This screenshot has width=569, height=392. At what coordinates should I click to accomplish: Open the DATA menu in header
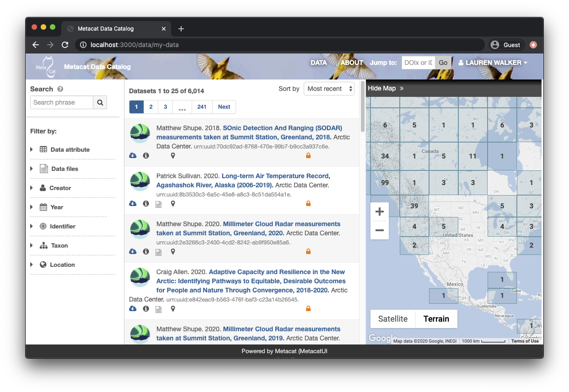pos(319,63)
